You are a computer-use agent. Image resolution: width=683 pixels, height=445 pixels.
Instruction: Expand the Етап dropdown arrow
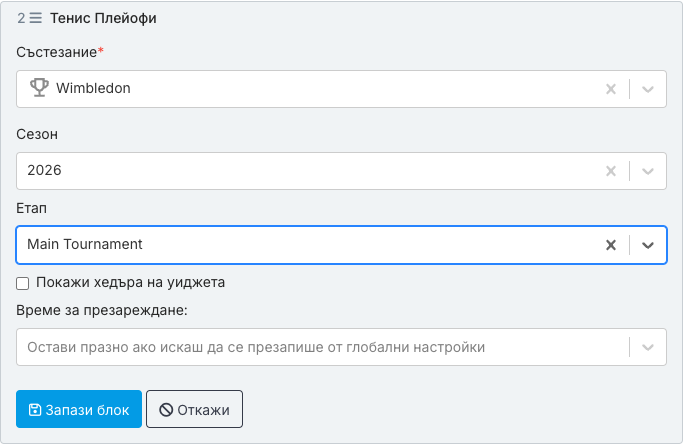(648, 245)
